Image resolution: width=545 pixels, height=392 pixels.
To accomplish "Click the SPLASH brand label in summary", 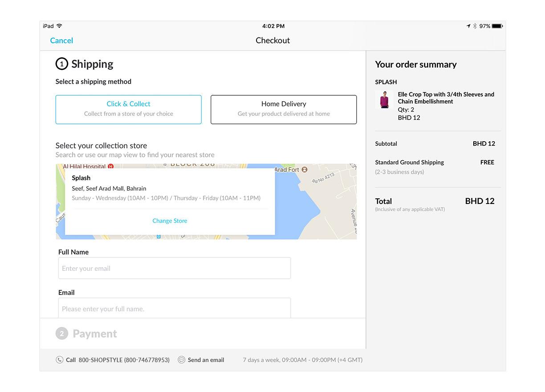I will tap(386, 82).
